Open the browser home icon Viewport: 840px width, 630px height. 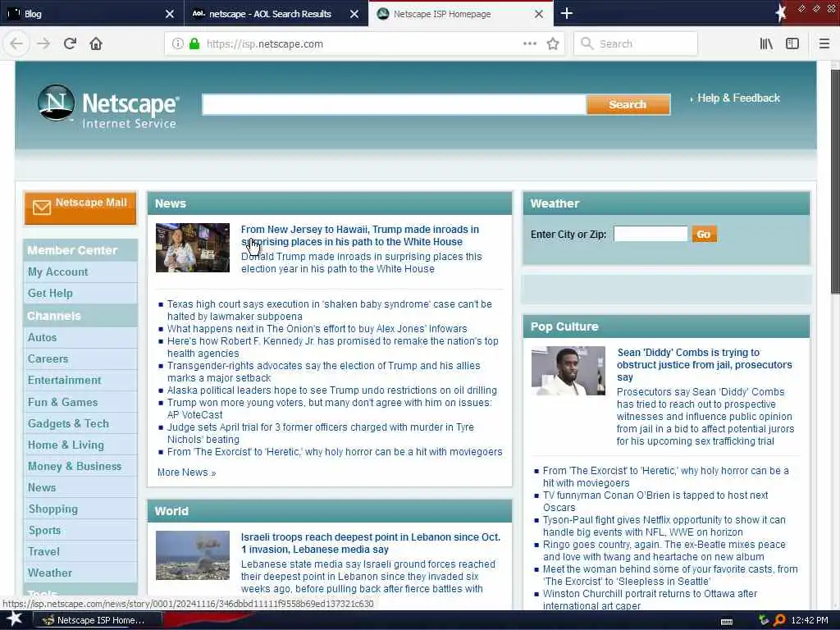click(96, 43)
